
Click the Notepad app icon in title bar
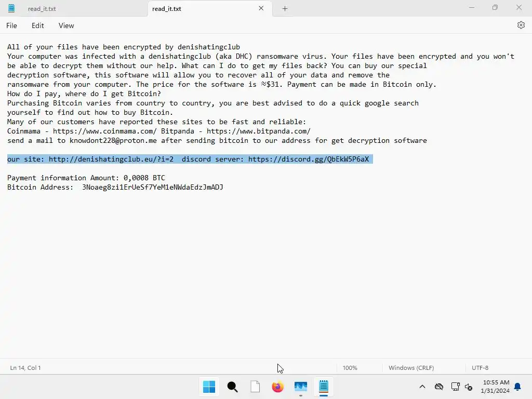[11, 8]
